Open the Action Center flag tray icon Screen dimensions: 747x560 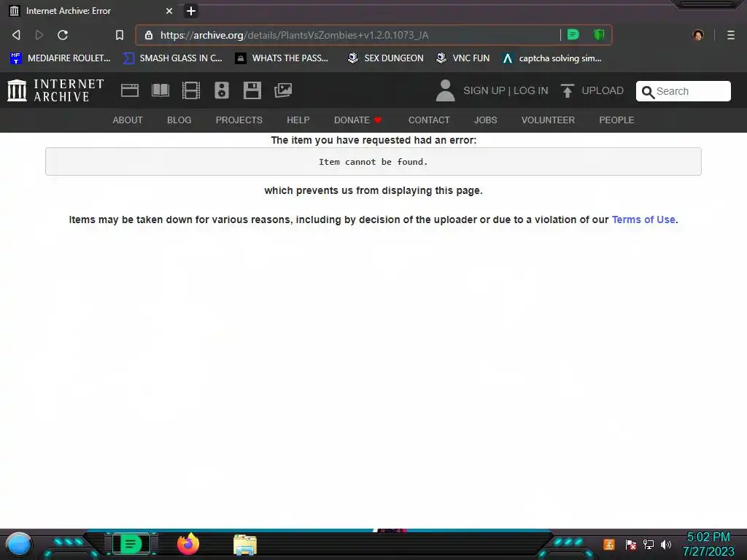tap(630, 544)
